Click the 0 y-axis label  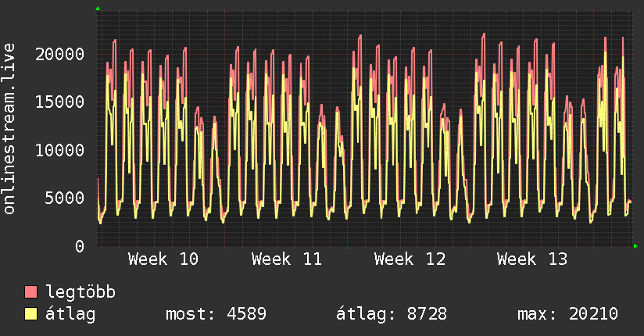[x=80, y=246]
